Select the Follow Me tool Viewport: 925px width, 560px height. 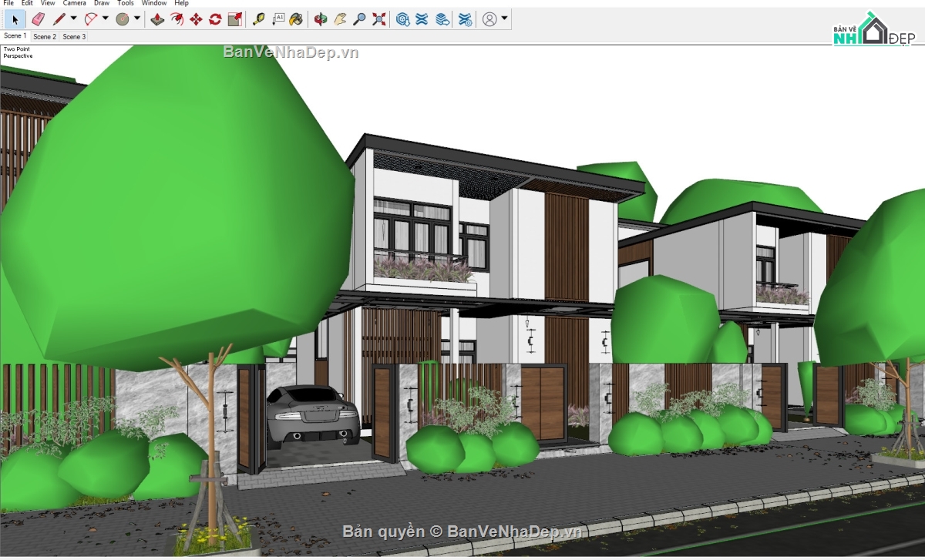coord(177,20)
